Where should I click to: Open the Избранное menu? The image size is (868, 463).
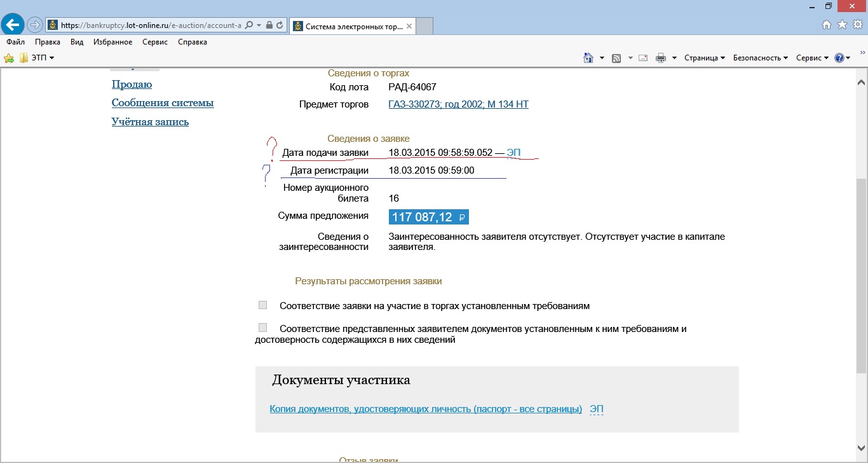point(112,42)
